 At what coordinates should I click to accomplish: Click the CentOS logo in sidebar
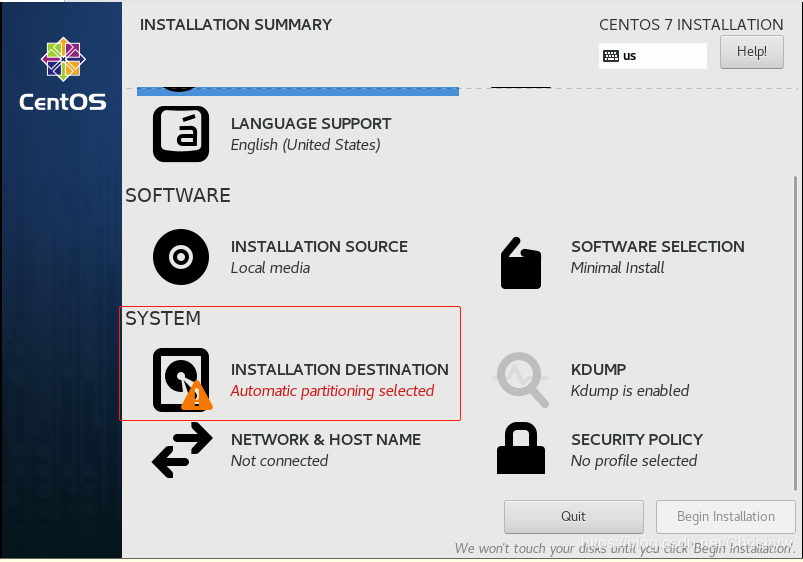(x=62, y=75)
